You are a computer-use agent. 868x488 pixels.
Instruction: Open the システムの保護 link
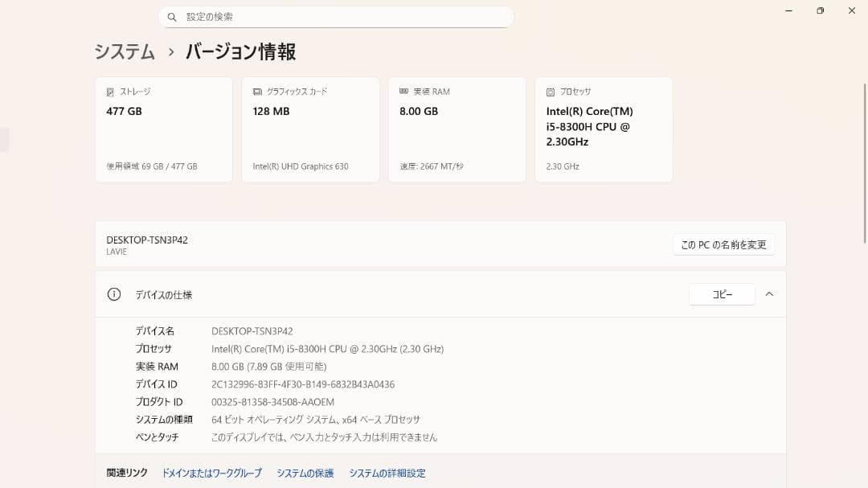point(304,474)
